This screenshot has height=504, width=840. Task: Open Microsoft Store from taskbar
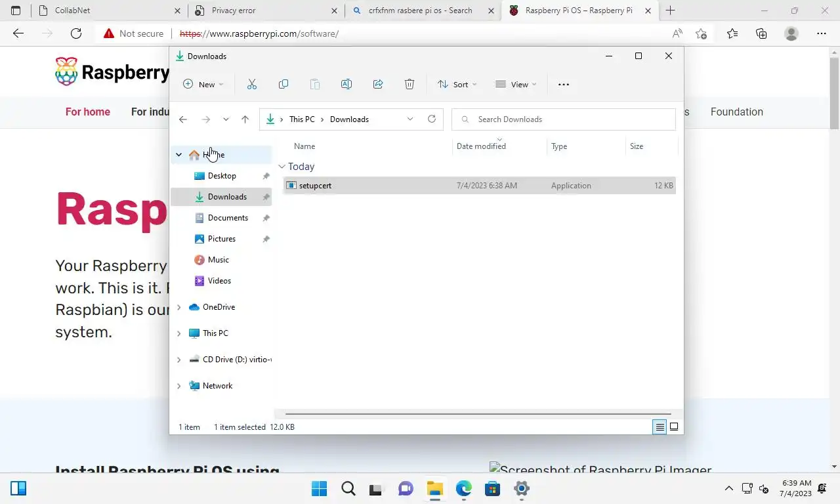tap(492, 488)
